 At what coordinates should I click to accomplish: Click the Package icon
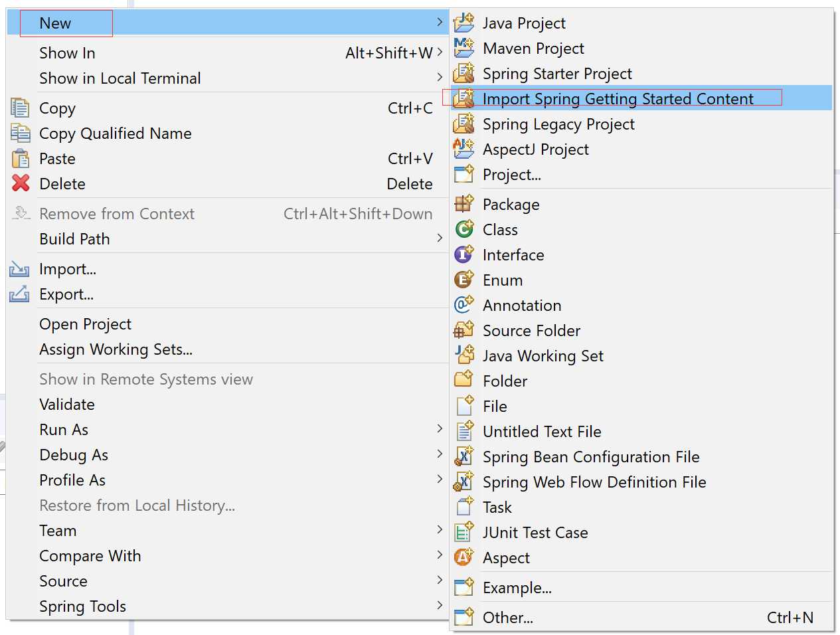coord(463,204)
